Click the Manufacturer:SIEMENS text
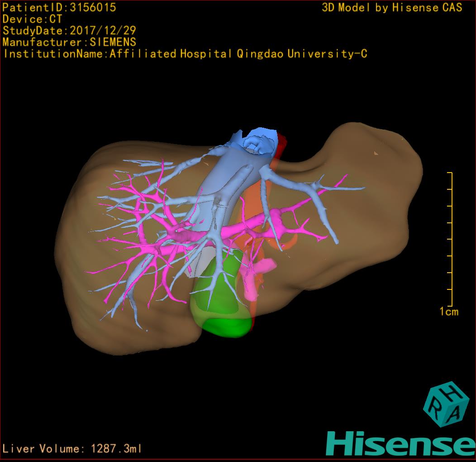476x462 pixels. [x=69, y=42]
